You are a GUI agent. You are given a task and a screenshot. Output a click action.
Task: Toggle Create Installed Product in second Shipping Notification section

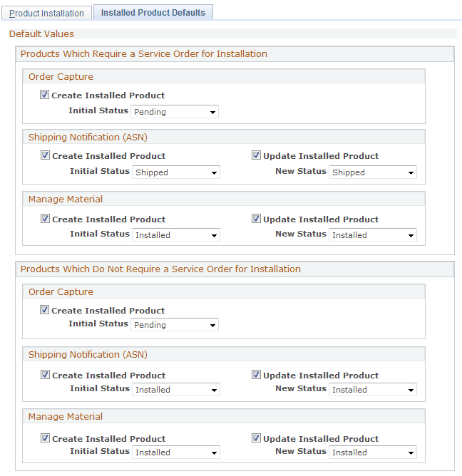click(x=46, y=375)
